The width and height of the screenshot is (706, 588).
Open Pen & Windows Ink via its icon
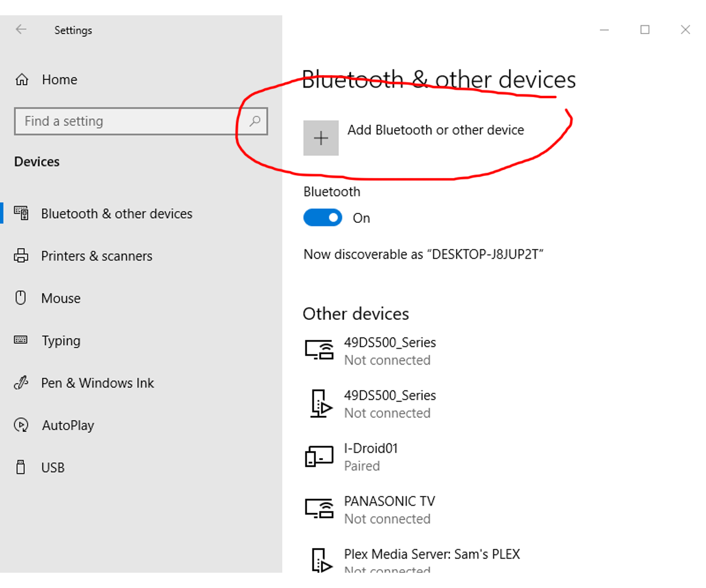click(21, 382)
